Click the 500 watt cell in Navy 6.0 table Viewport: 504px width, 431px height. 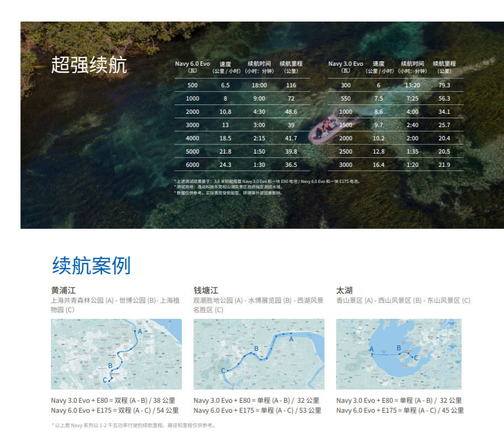[192, 85]
